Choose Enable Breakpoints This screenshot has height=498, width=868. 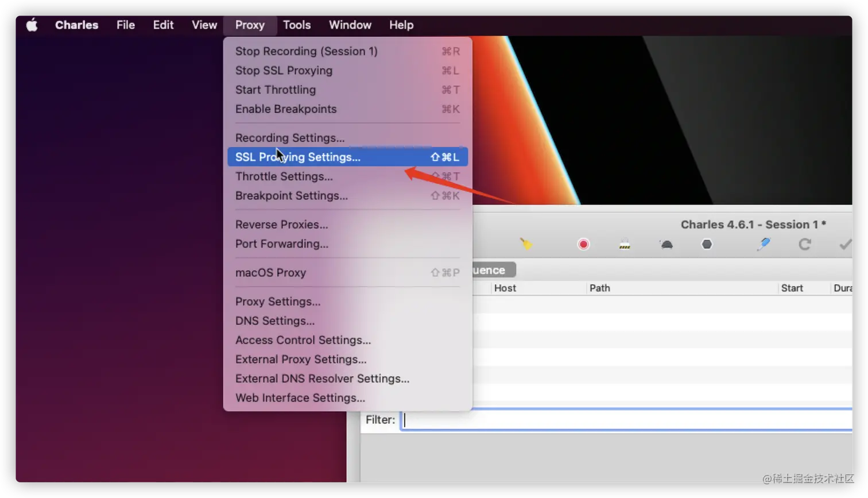click(x=347, y=109)
